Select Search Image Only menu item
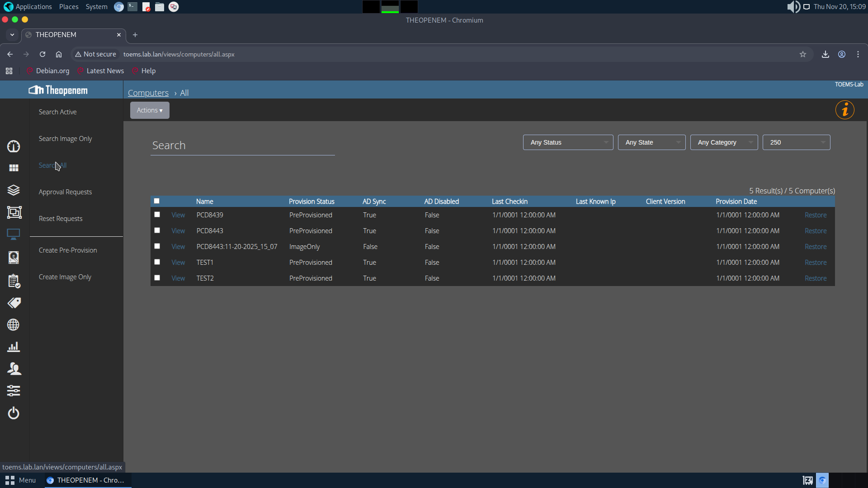The height and width of the screenshot is (488, 868). click(x=65, y=139)
